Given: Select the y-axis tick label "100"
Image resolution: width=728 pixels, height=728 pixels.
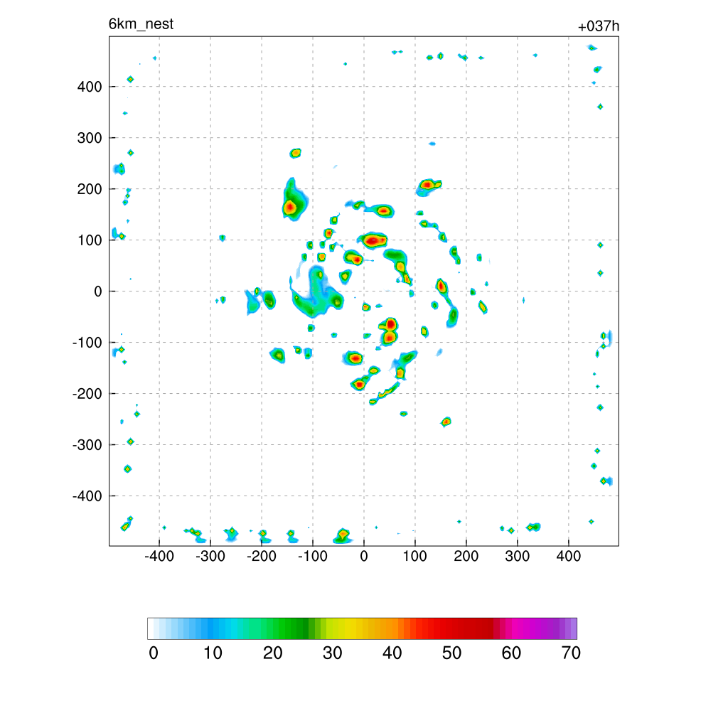Looking at the screenshot, I should 89,240.
